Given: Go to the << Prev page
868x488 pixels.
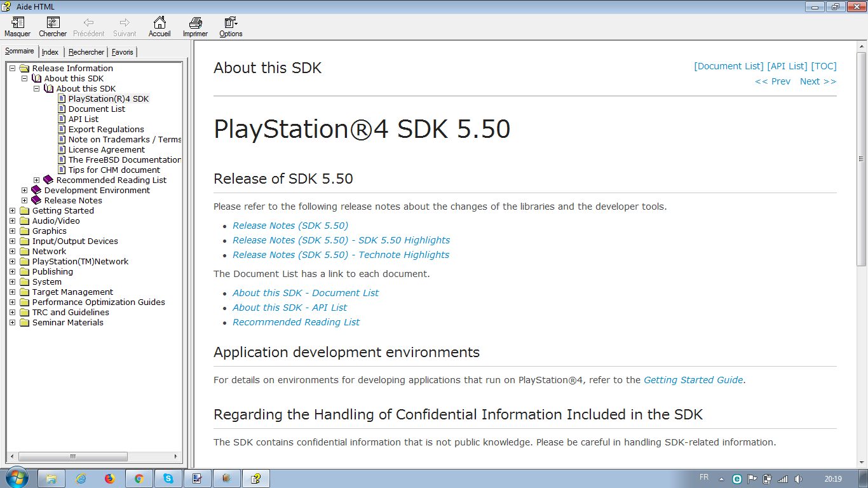Looking at the screenshot, I should 773,81.
